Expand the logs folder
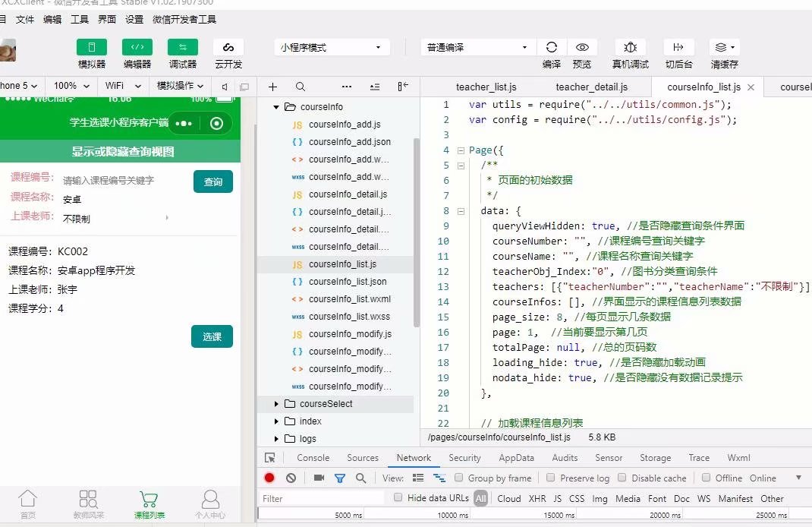812x527 pixels. click(276, 439)
